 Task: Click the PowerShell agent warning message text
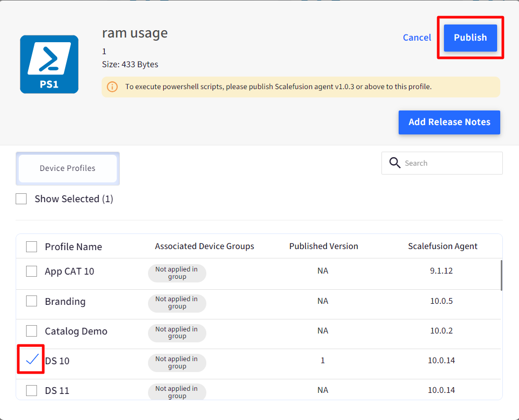coord(278,87)
